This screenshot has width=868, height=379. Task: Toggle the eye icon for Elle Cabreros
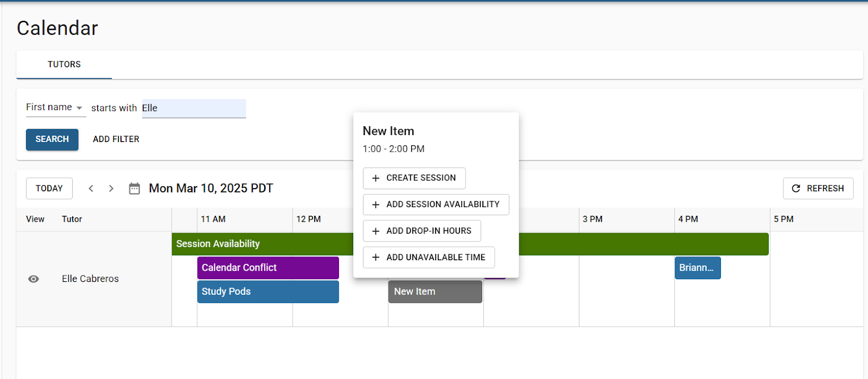coord(34,279)
